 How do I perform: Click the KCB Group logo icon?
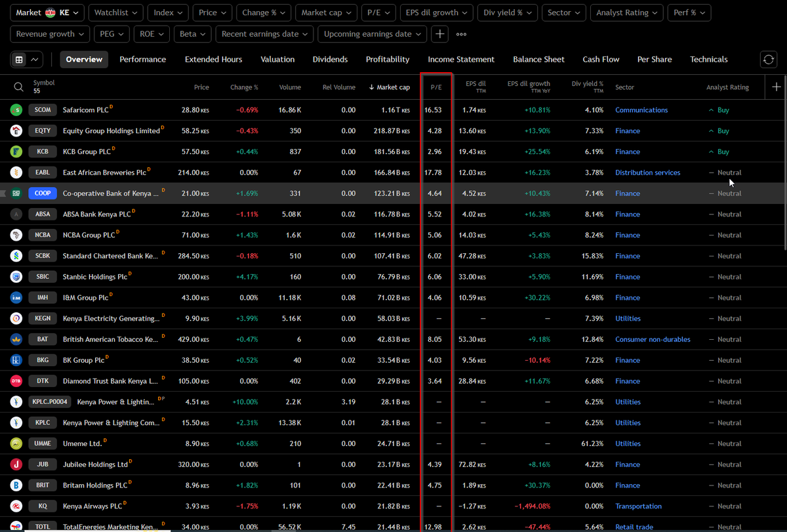pyautogui.click(x=16, y=152)
